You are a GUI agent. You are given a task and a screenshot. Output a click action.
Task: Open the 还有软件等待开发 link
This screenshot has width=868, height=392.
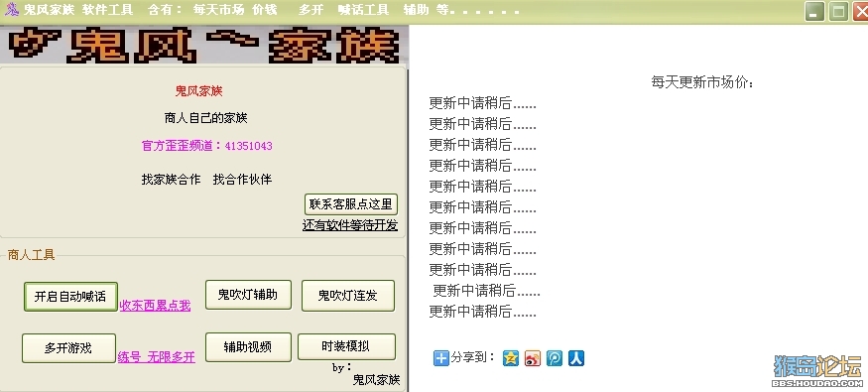[x=350, y=225]
